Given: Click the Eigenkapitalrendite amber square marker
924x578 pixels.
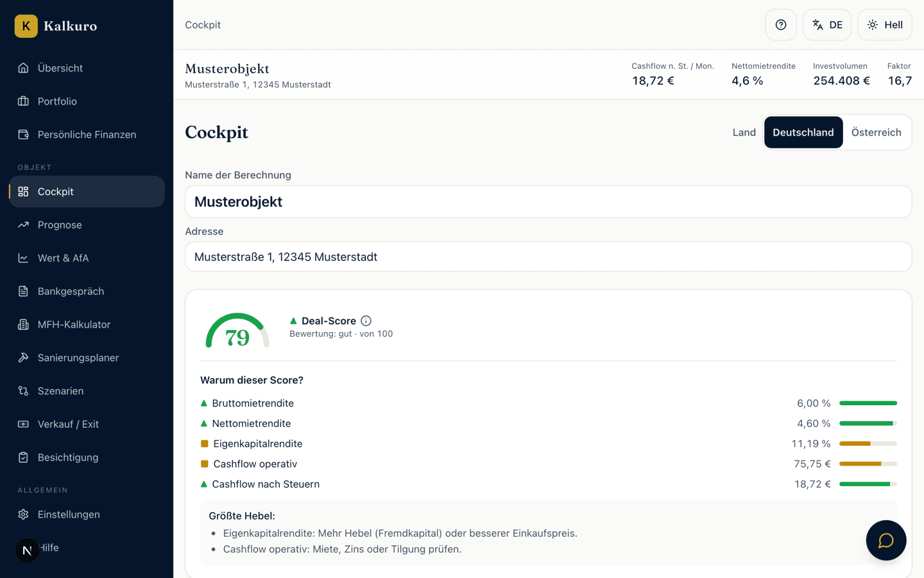Looking at the screenshot, I should pyautogui.click(x=205, y=444).
